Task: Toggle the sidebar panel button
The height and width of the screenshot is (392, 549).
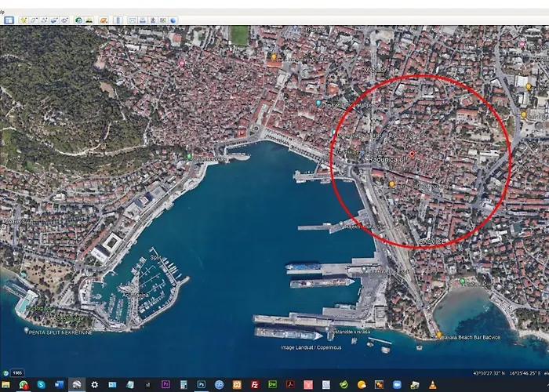Action: point(9,20)
